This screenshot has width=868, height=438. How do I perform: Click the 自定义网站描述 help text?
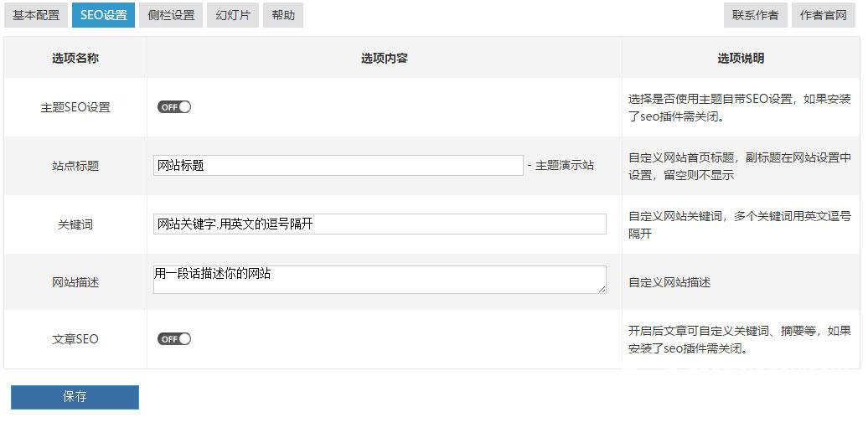669,283
